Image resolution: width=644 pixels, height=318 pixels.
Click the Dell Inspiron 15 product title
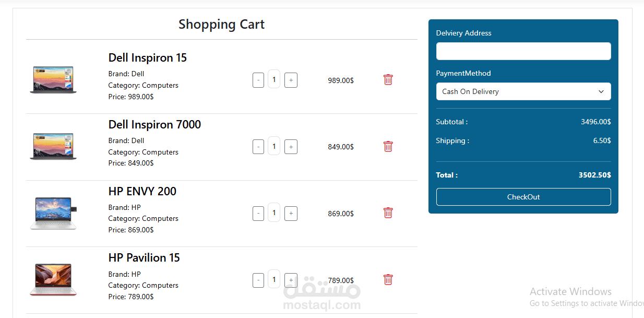[x=148, y=58]
